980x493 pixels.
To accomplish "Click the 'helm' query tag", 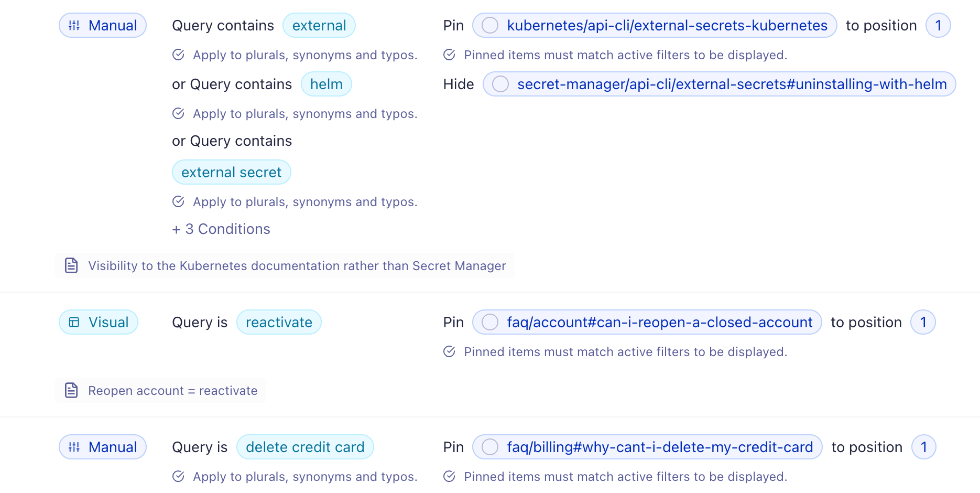I will (x=326, y=84).
